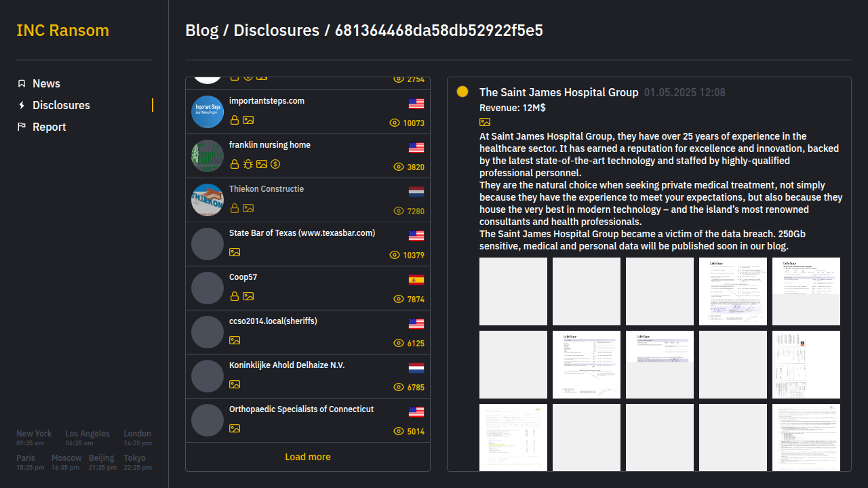Image resolution: width=868 pixels, height=488 pixels.
Task: Click the Blog breadcrumb link
Action: tap(202, 30)
